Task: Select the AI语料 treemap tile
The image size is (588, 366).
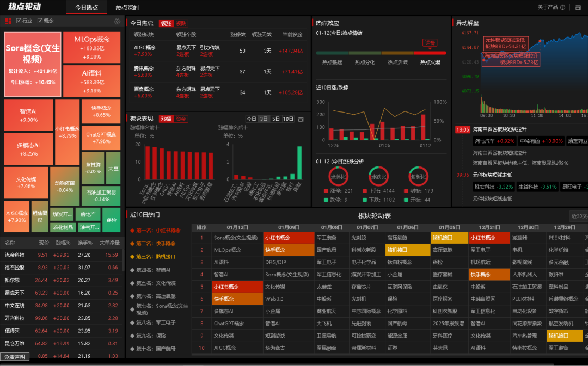Action: pos(92,81)
